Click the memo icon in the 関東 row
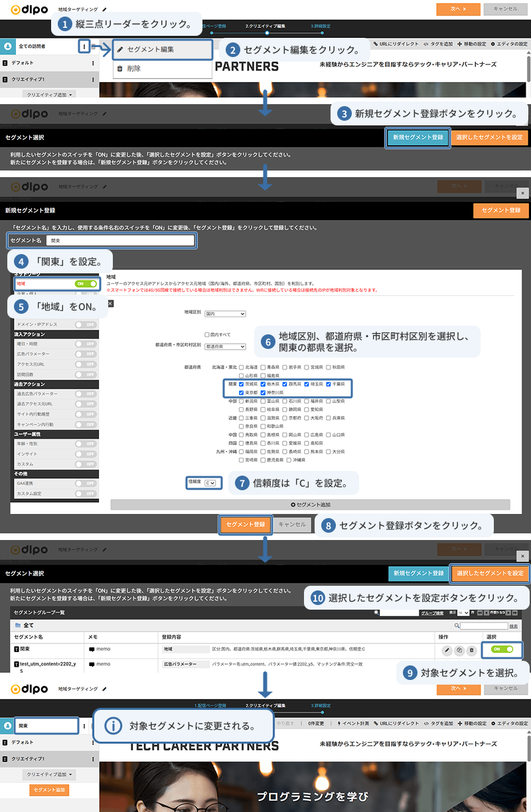 pyautogui.click(x=92, y=649)
